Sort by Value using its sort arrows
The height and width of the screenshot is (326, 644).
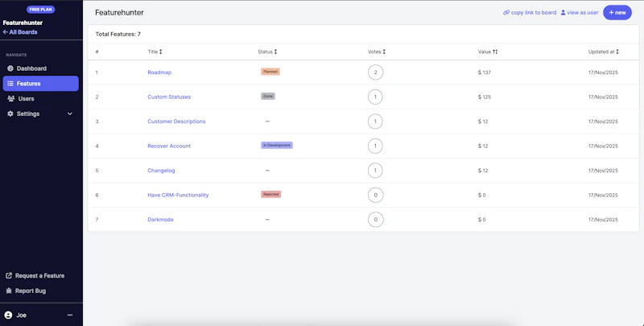point(495,52)
